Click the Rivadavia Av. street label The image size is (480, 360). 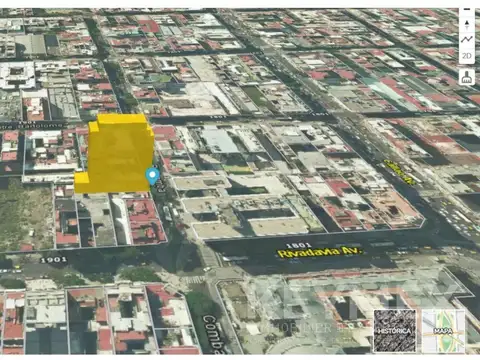[319, 252]
